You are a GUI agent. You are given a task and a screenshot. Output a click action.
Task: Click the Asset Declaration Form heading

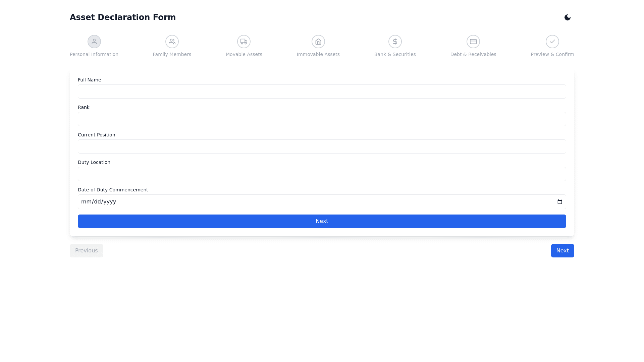pos(122,17)
